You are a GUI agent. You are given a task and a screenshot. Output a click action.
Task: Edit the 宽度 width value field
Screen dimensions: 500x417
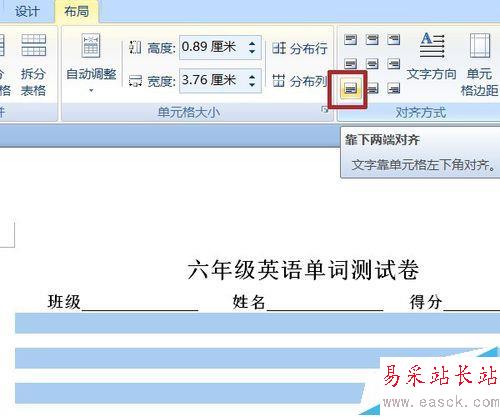[x=213, y=80]
